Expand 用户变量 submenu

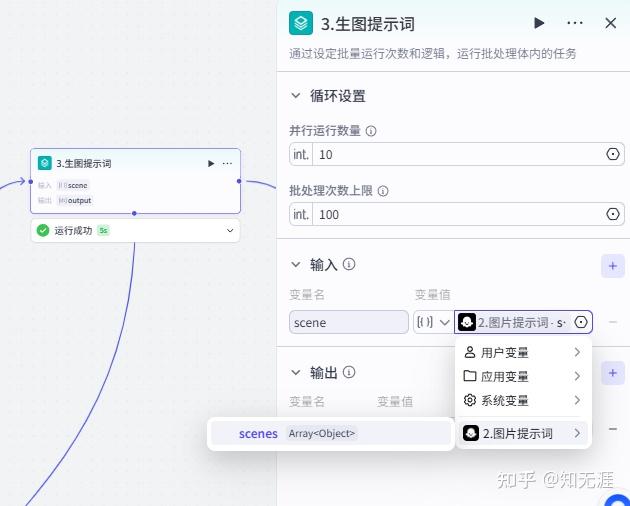pos(523,352)
